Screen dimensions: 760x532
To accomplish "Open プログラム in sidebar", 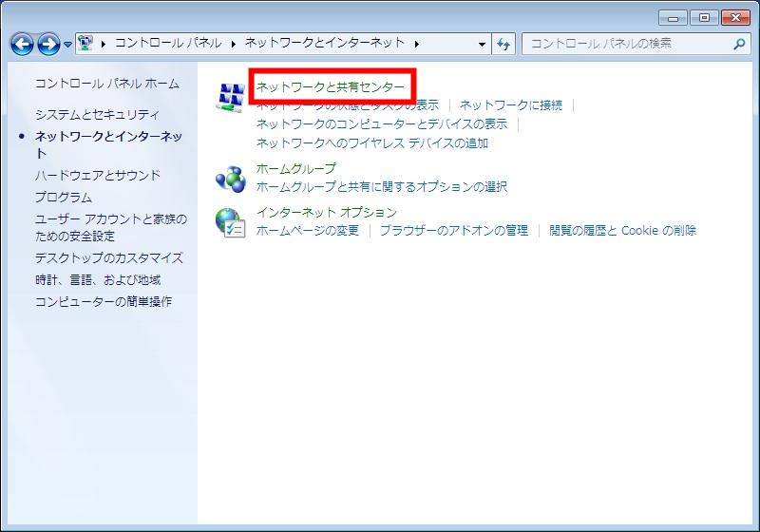I will tap(64, 198).
